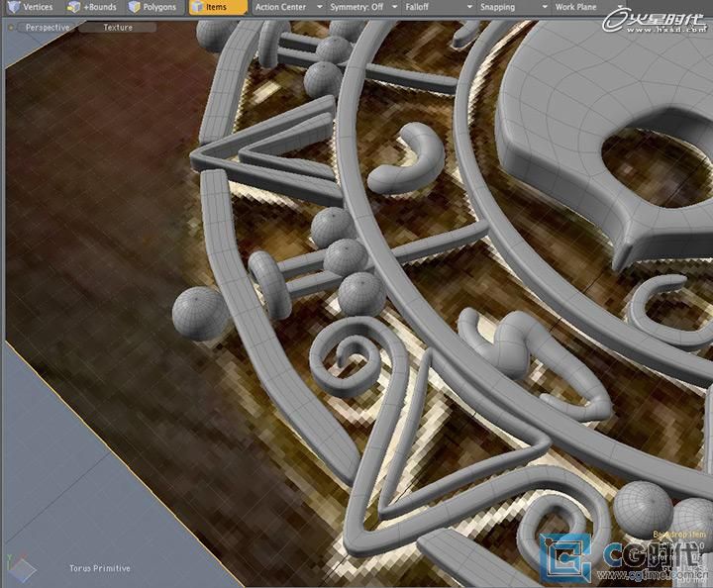Open the Symmetry: Off dropdown
The image size is (713, 588).
pos(363,7)
